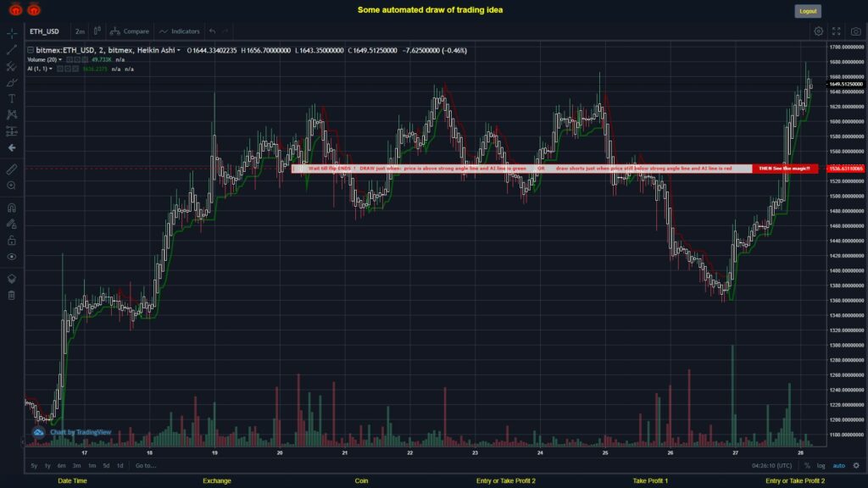Open the object tree layers icon

pyautogui.click(x=12, y=279)
